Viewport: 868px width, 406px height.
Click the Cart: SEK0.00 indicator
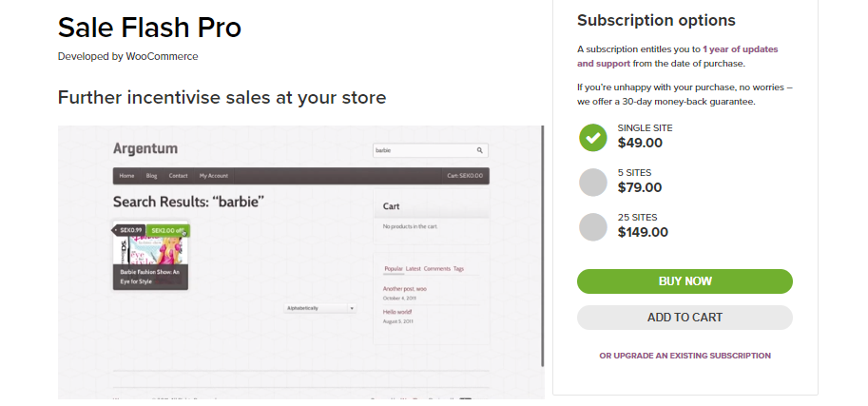coord(465,176)
